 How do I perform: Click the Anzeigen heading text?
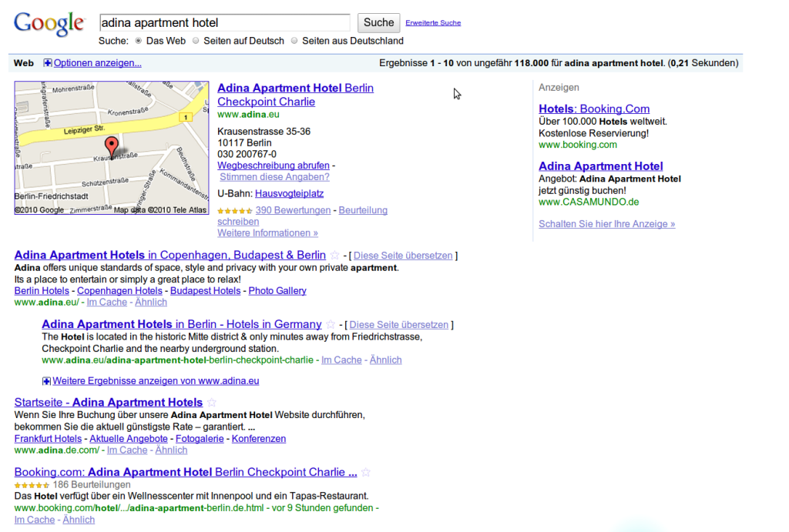point(559,88)
